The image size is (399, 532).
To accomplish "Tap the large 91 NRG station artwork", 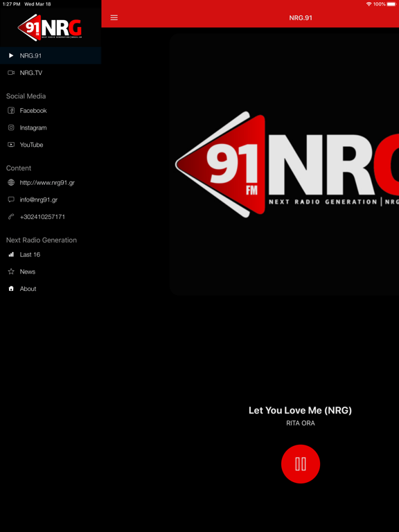I will pyautogui.click(x=284, y=165).
